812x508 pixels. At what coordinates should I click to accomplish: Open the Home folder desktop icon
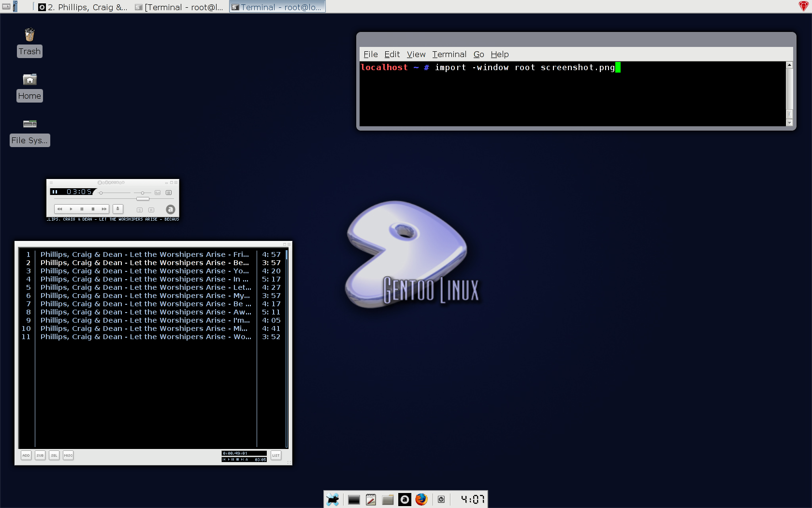pos(29,88)
